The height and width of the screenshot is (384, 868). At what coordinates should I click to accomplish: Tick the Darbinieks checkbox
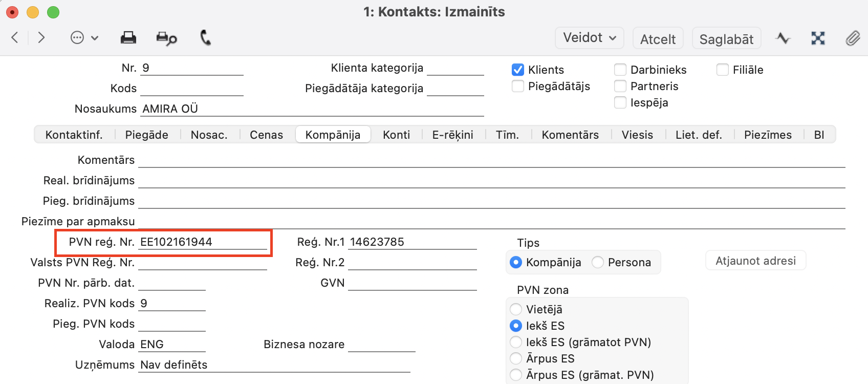[x=620, y=70]
